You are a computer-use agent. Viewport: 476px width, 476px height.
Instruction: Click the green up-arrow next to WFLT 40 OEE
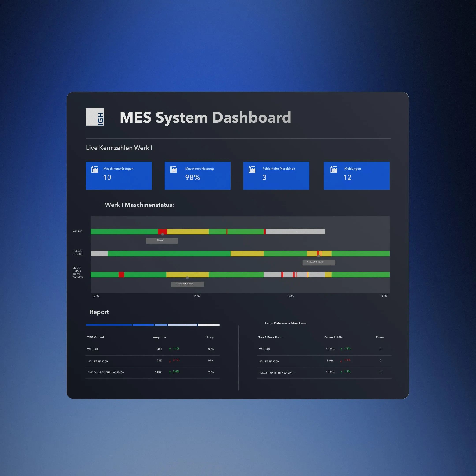170,349
